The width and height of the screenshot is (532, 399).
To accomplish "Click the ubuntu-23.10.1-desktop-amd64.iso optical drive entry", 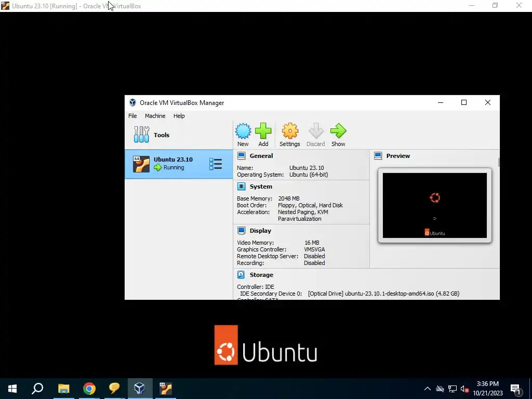I will [x=384, y=294].
